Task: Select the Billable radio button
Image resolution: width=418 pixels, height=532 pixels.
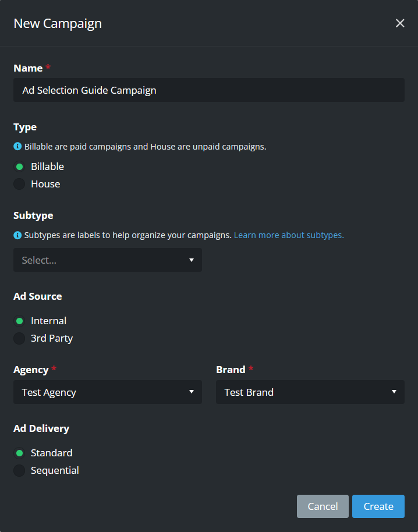Action: pyautogui.click(x=19, y=166)
